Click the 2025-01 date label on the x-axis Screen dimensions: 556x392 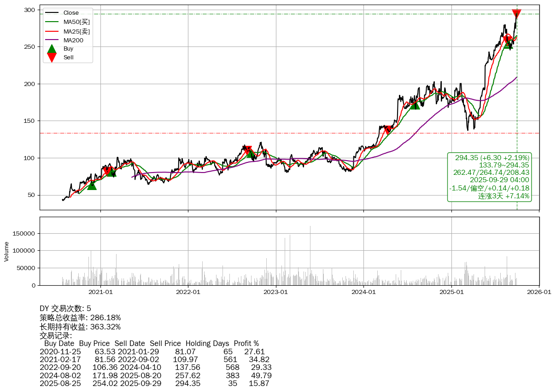(451, 292)
